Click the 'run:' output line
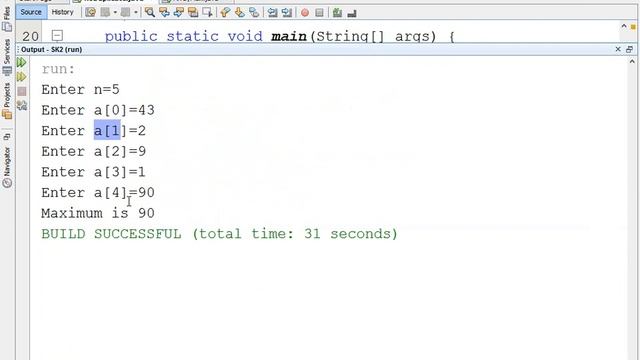Image resolution: width=640 pixels, height=360 pixels. pyautogui.click(x=58, y=69)
